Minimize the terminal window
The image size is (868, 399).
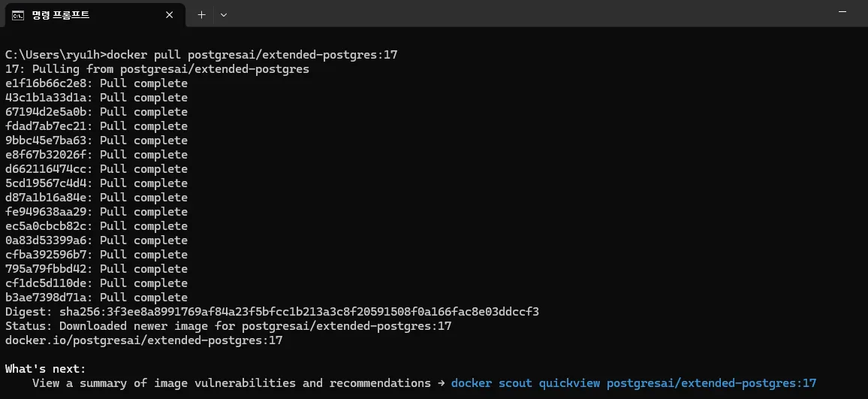(843, 14)
